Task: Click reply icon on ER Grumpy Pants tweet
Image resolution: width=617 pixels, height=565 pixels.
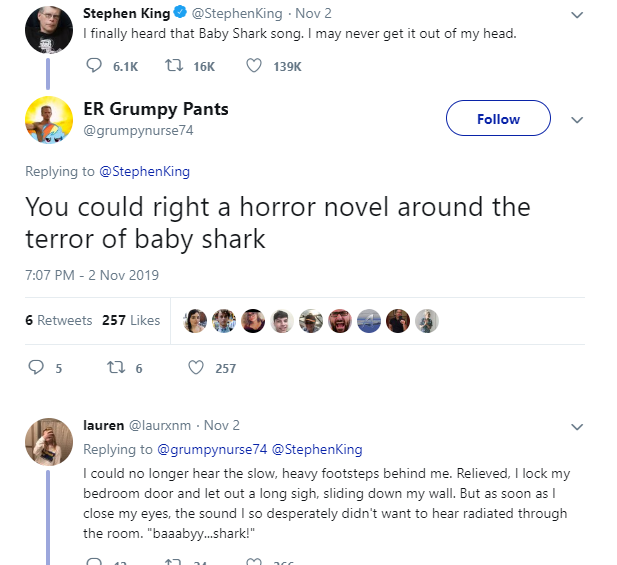Action: 36,368
